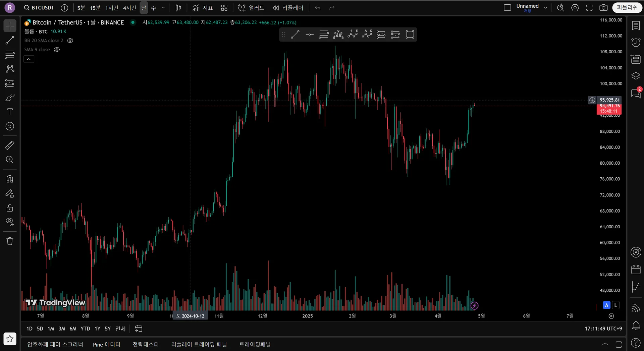The width and height of the screenshot is (644, 351).
Task: Collapse the indicator legend chevron
Action: [x=29, y=59]
